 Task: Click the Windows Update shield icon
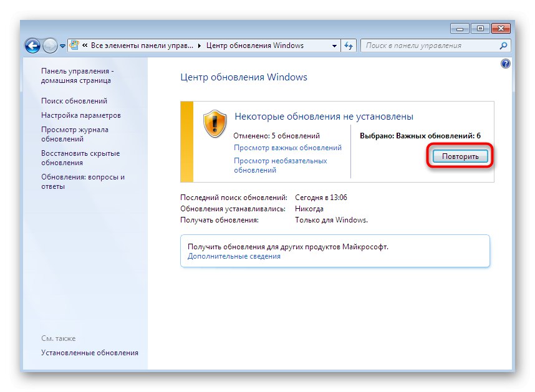215,125
